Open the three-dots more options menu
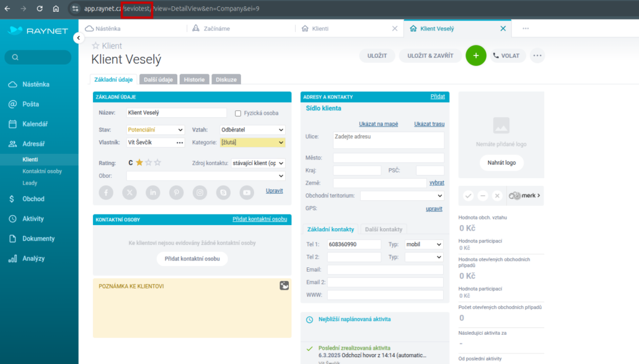This screenshot has width=639, height=364. 537,55
